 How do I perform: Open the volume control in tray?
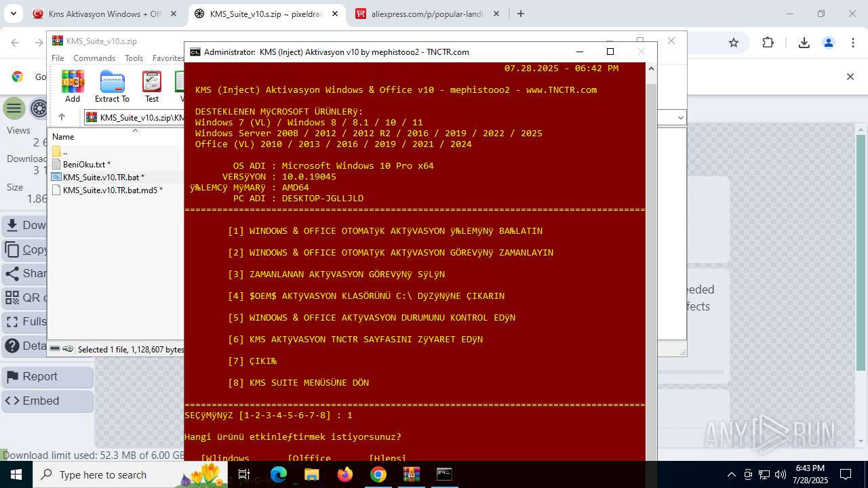click(780, 474)
